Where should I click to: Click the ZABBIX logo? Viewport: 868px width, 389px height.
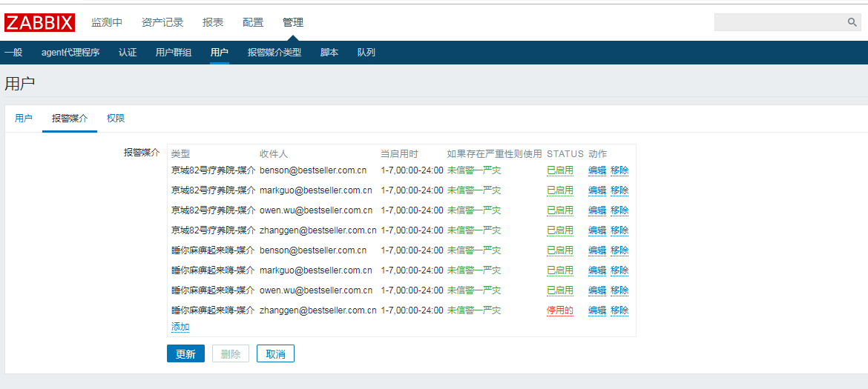(x=39, y=23)
